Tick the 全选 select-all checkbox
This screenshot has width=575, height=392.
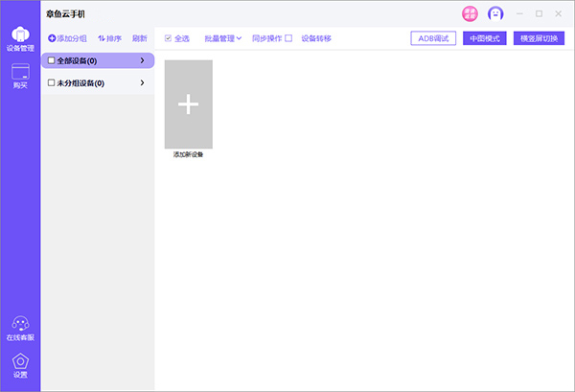(169, 38)
